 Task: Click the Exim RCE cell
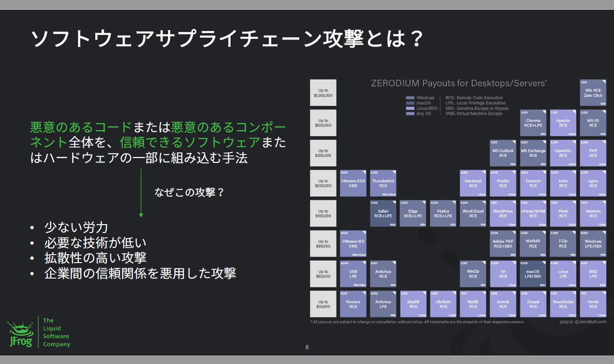[563, 183]
